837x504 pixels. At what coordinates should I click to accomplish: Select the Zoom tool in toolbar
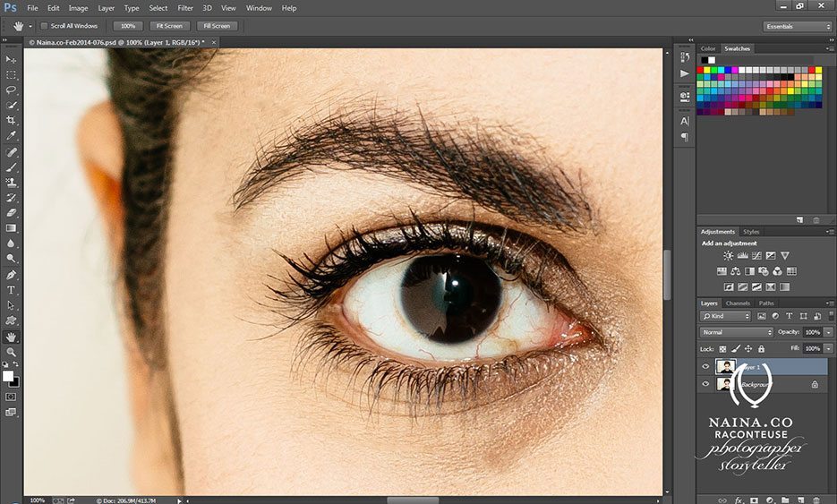pyautogui.click(x=11, y=353)
